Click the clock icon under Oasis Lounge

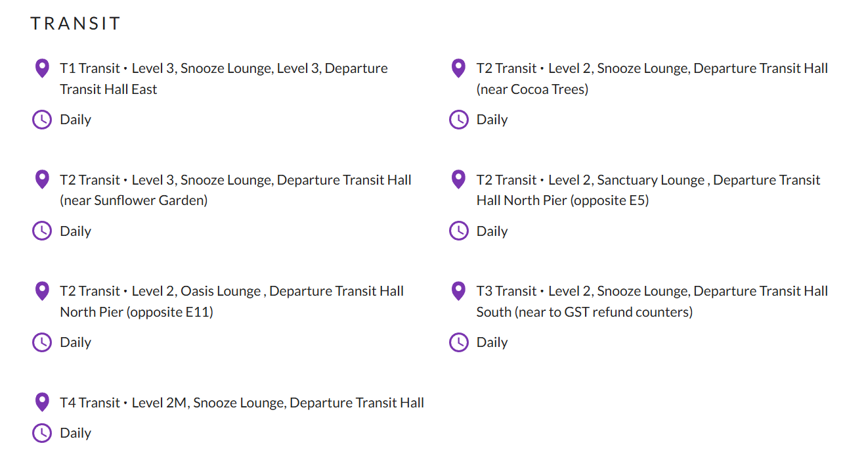click(42, 342)
